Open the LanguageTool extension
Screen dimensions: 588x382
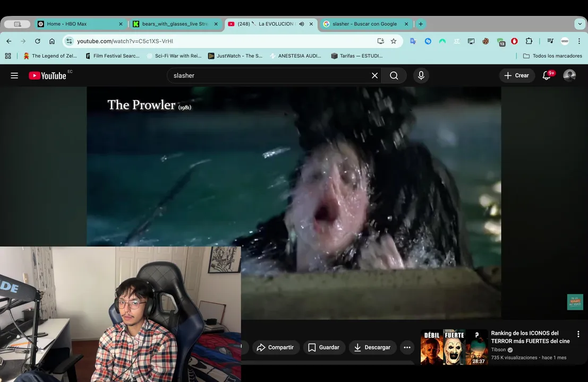(x=457, y=41)
